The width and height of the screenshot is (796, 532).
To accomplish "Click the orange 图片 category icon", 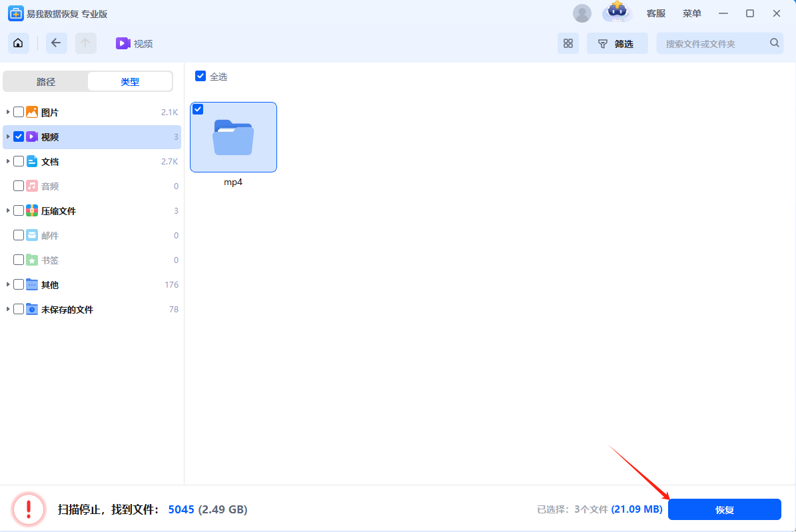I will tap(32, 112).
